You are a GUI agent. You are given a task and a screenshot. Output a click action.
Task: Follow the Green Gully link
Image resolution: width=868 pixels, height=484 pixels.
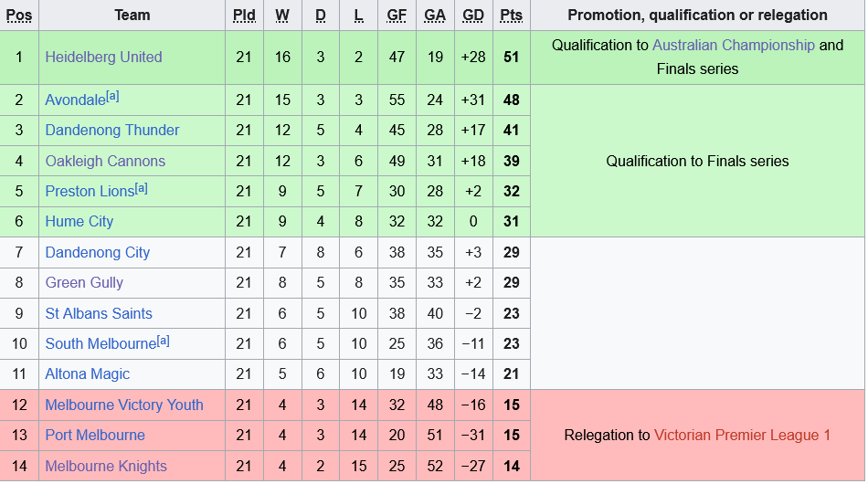[x=84, y=282]
